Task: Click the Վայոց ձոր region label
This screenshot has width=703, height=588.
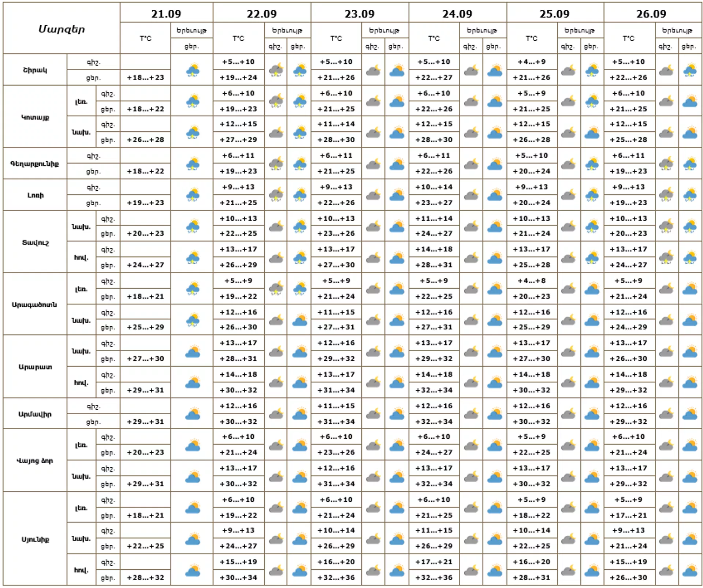Action: [35, 461]
